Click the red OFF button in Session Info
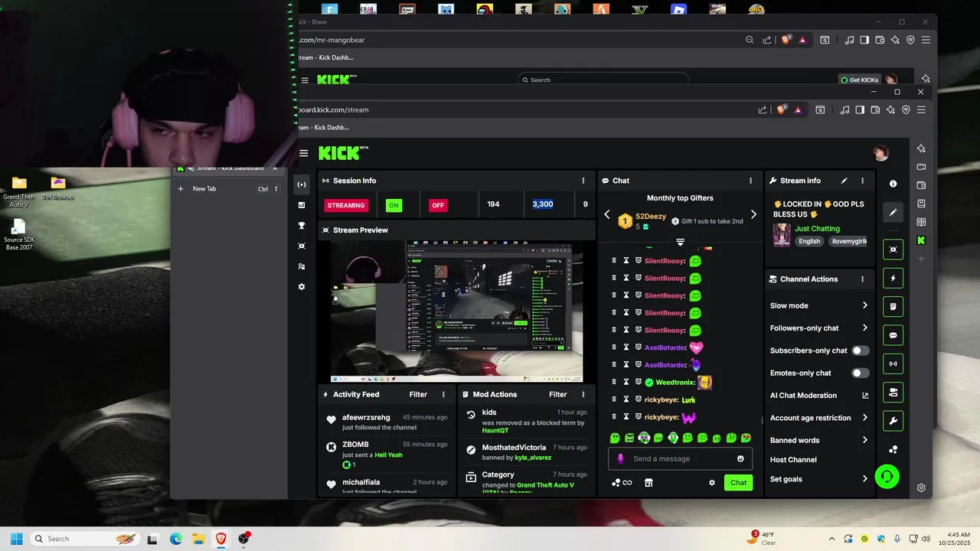The width and height of the screenshot is (980, 551). pyautogui.click(x=438, y=205)
